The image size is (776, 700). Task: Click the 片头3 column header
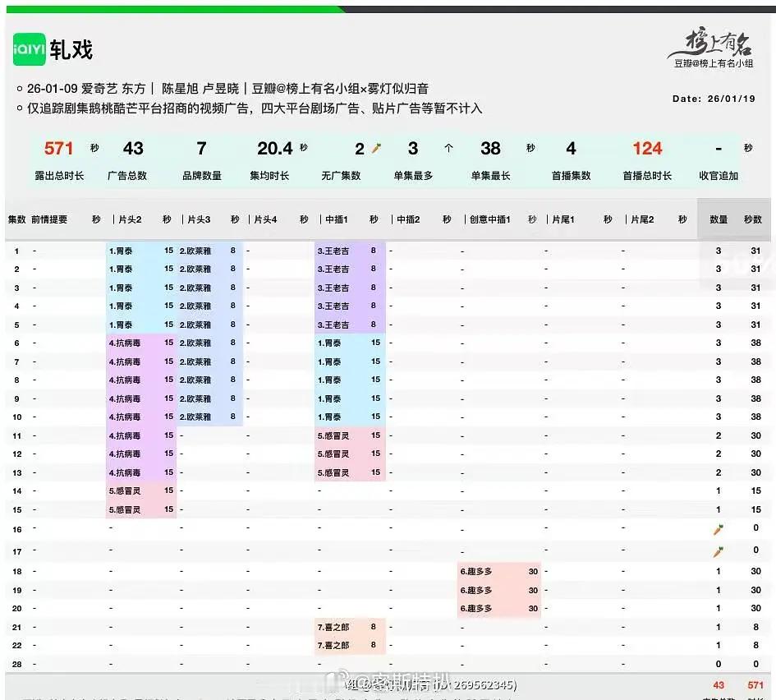pos(199,219)
